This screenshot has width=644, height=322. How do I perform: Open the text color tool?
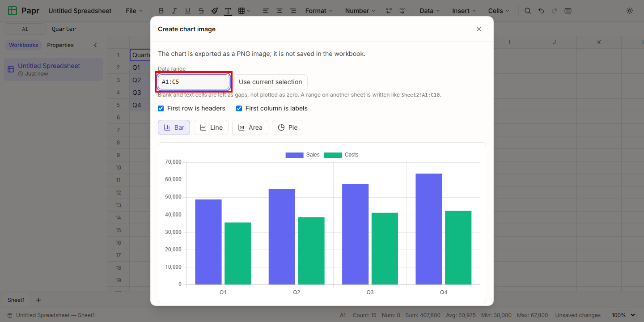pyautogui.click(x=228, y=11)
